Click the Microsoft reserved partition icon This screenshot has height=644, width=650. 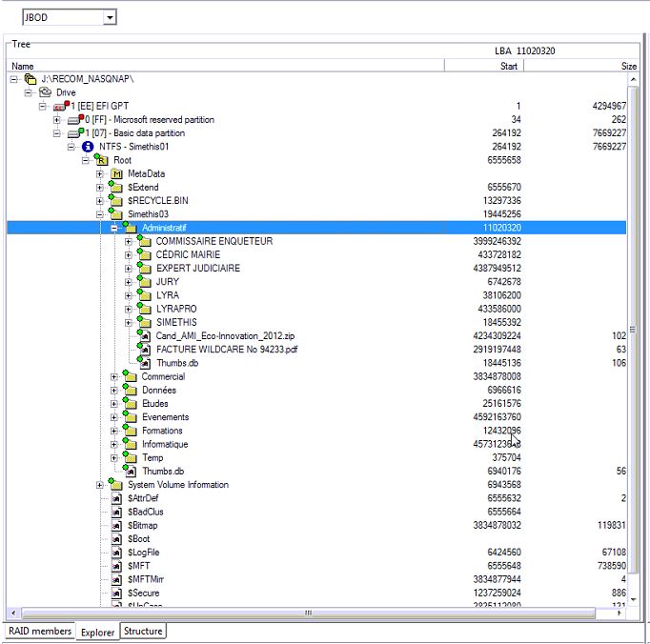coord(75,119)
